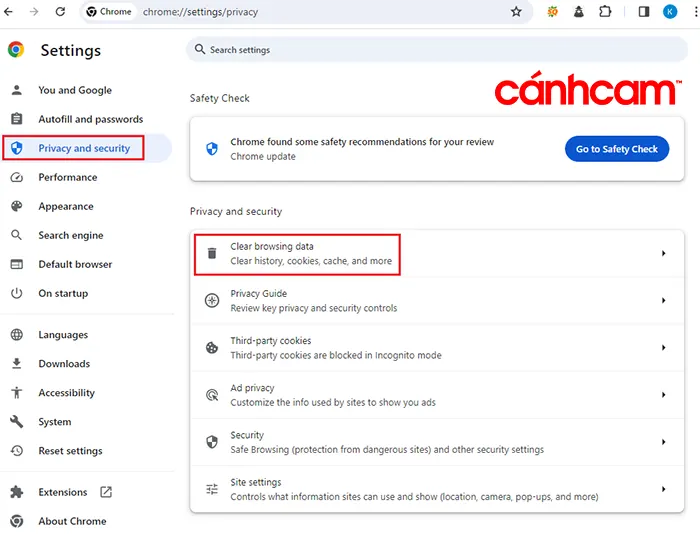Open Default browser settings
The height and width of the screenshot is (537, 700).
pos(75,264)
